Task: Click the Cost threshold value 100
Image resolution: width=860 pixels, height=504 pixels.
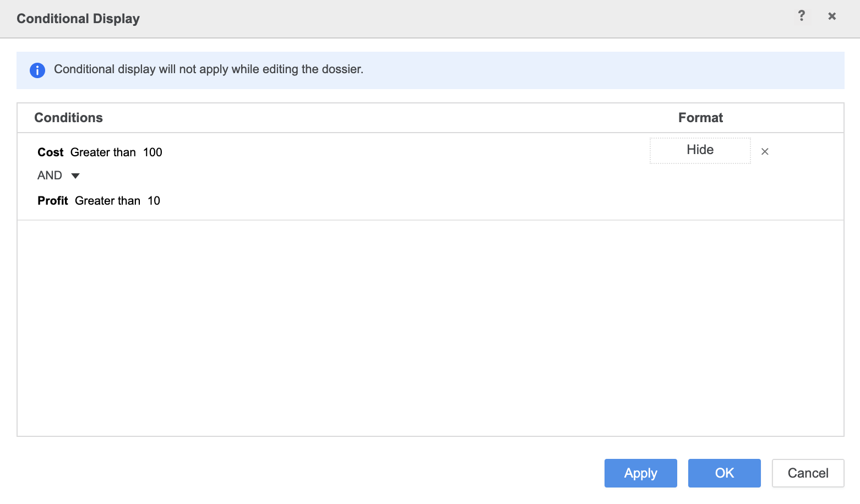Action: pos(153,152)
